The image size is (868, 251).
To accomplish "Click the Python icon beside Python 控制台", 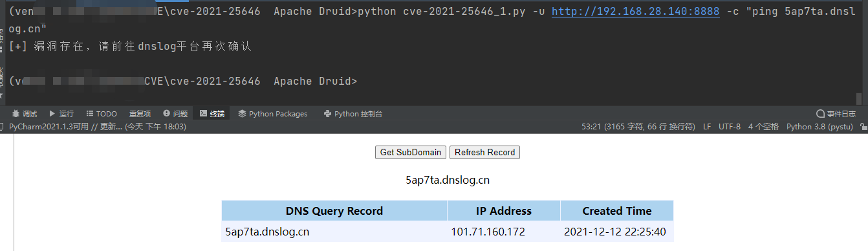I will [x=328, y=113].
